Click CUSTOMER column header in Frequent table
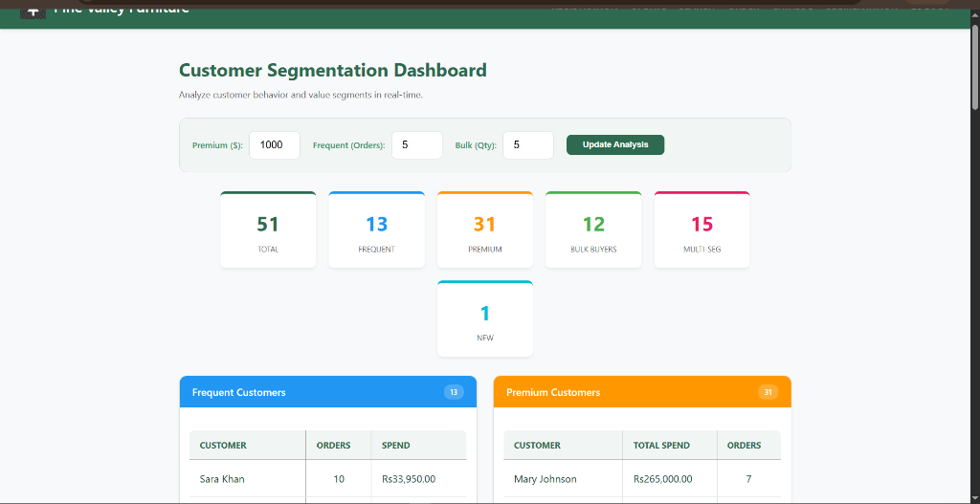 point(248,446)
